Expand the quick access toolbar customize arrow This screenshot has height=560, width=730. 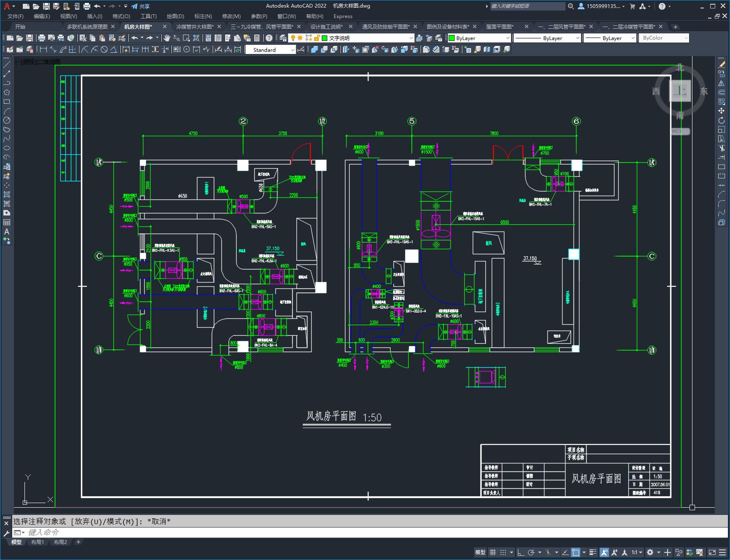coord(126,6)
